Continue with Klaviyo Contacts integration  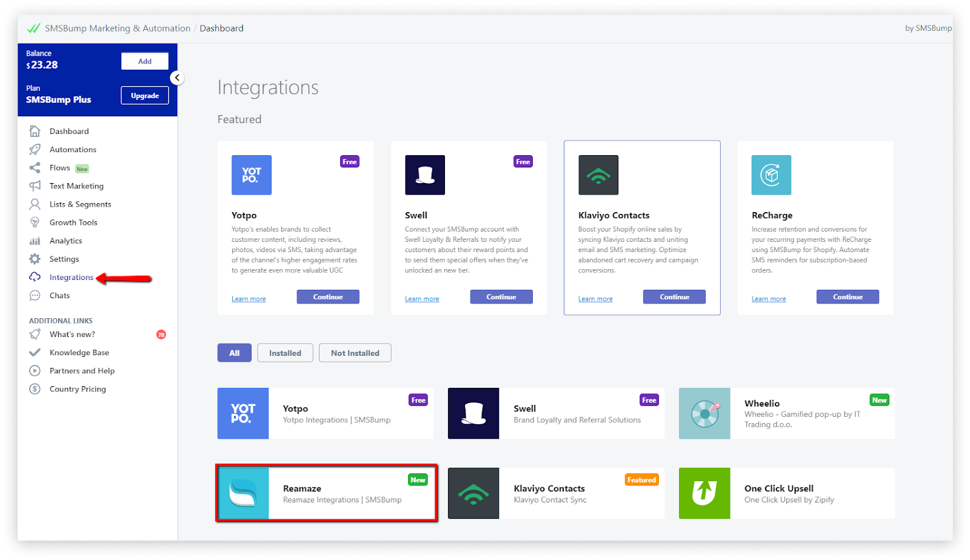[x=675, y=297]
